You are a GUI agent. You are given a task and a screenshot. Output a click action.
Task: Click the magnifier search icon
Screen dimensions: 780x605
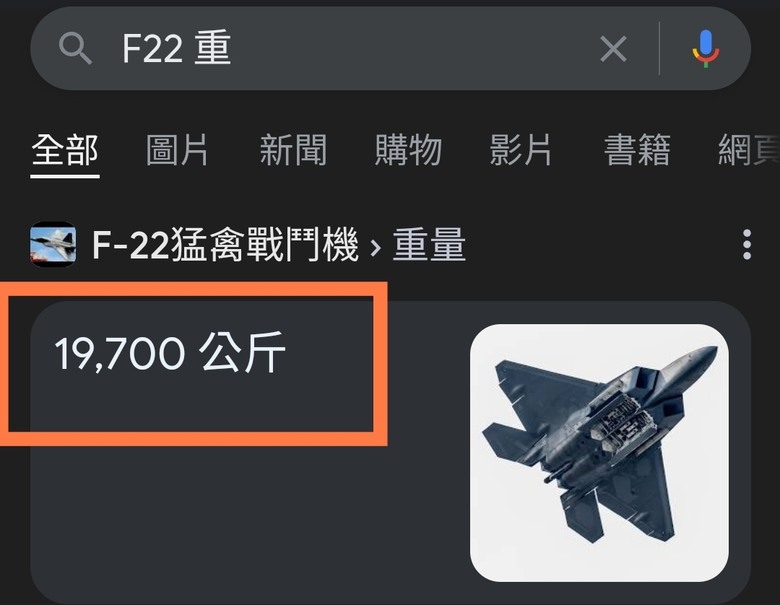[x=75, y=48]
